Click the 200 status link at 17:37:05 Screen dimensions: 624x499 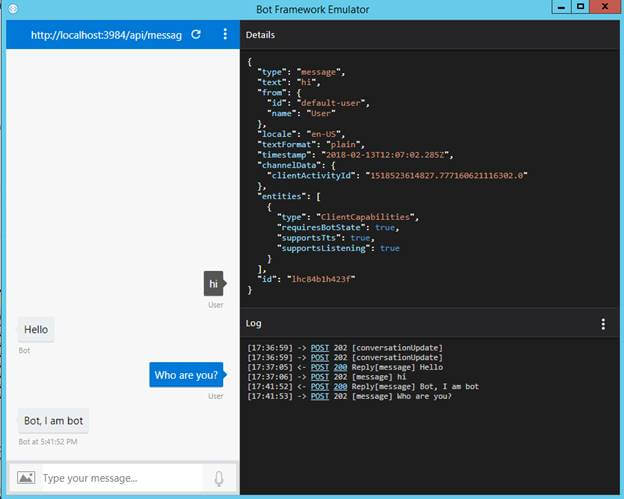click(x=340, y=367)
